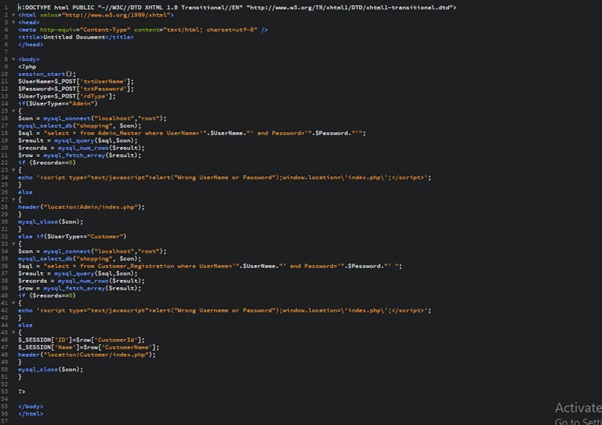Collapse the else brace fold on line 45
602x425 pixels.
click(x=13, y=332)
